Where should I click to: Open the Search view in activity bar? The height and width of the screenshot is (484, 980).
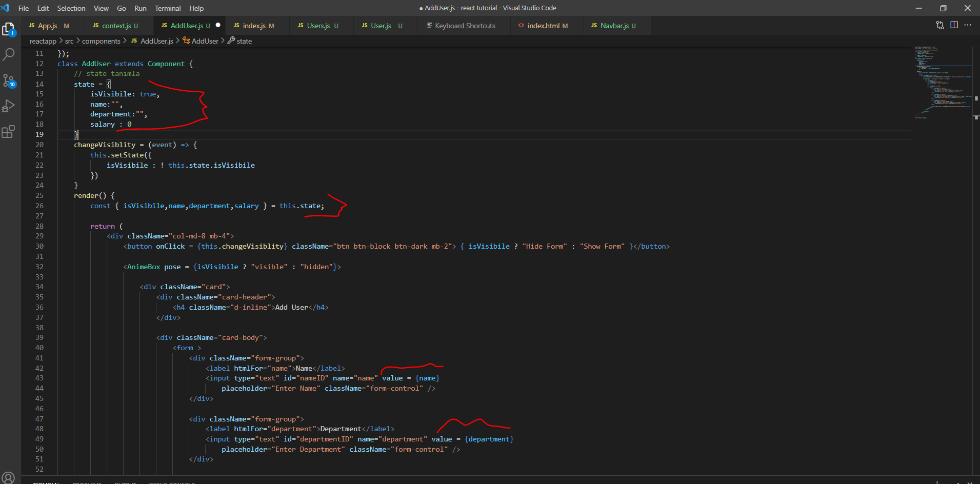pyautogui.click(x=9, y=54)
